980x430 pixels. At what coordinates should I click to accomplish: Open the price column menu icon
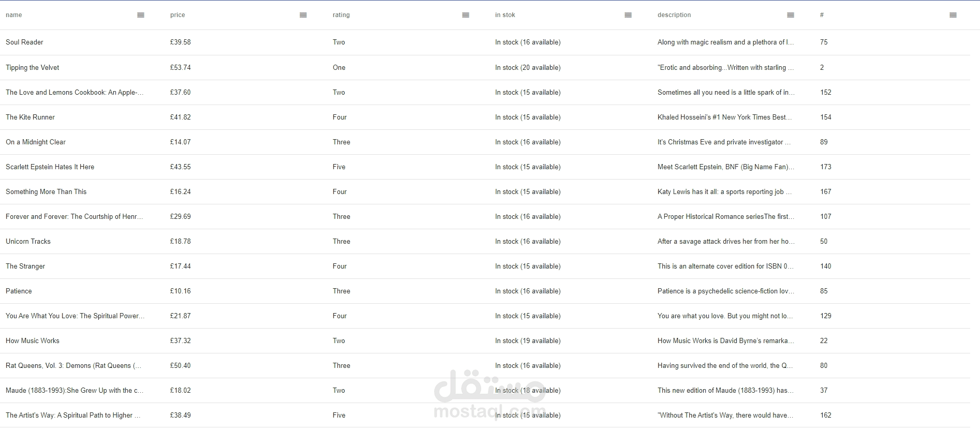(303, 15)
